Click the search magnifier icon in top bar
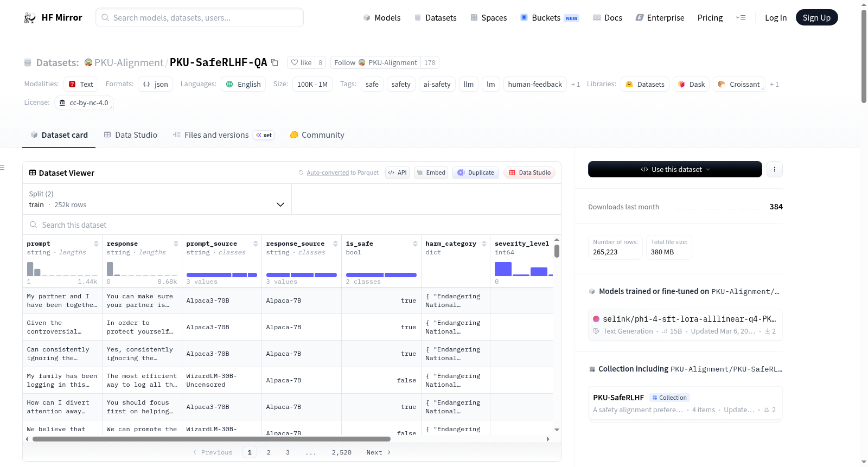This screenshot has width=868, height=467. pyautogui.click(x=105, y=17)
